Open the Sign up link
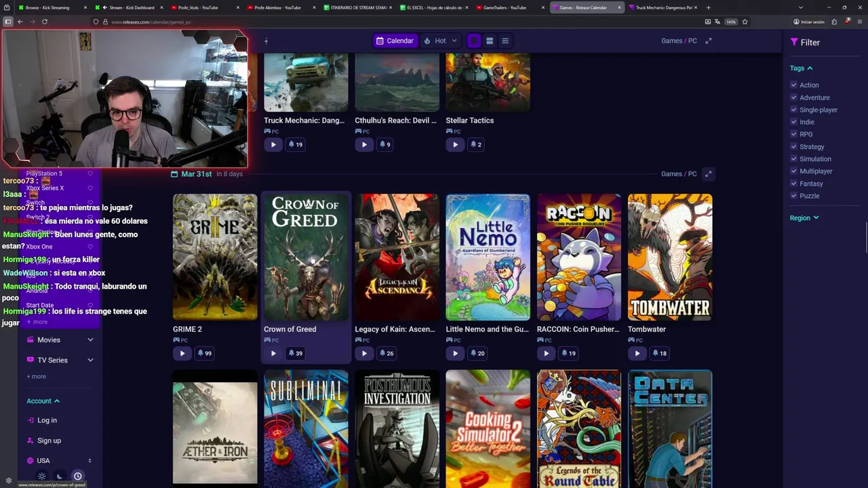 point(44,441)
